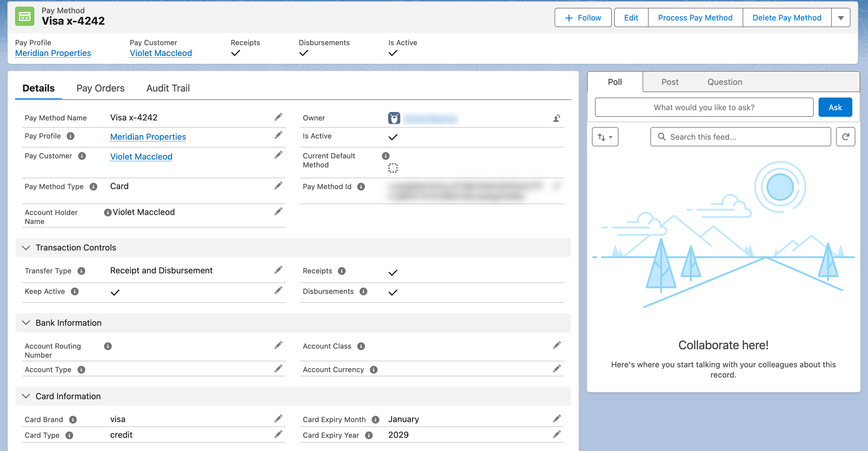868x451 pixels.
Task: Toggle Disbursements checkmark in Transaction Controls
Action: (393, 292)
